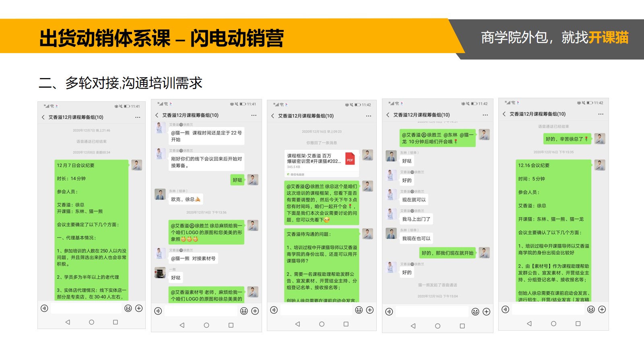The height and width of the screenshot is (362, 644).
Task: Click the 现在就可以 message bubble
Action: pos(414,200)
